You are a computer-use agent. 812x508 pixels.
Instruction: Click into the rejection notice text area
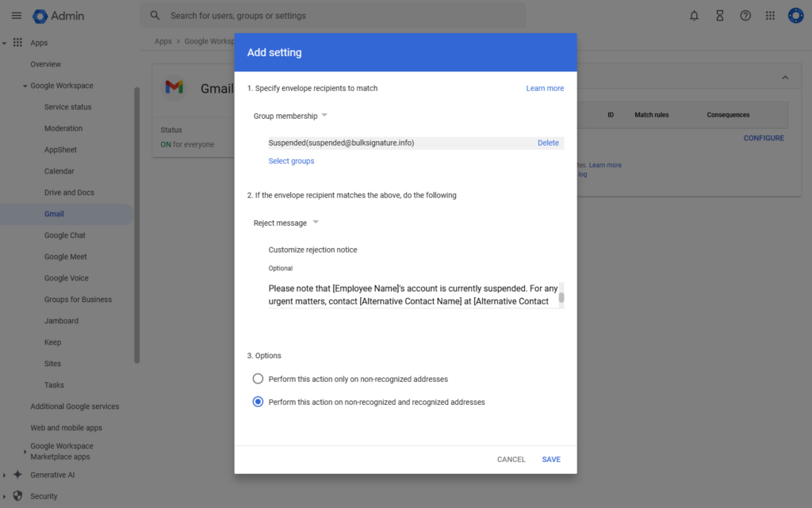(x=413, y=295)
